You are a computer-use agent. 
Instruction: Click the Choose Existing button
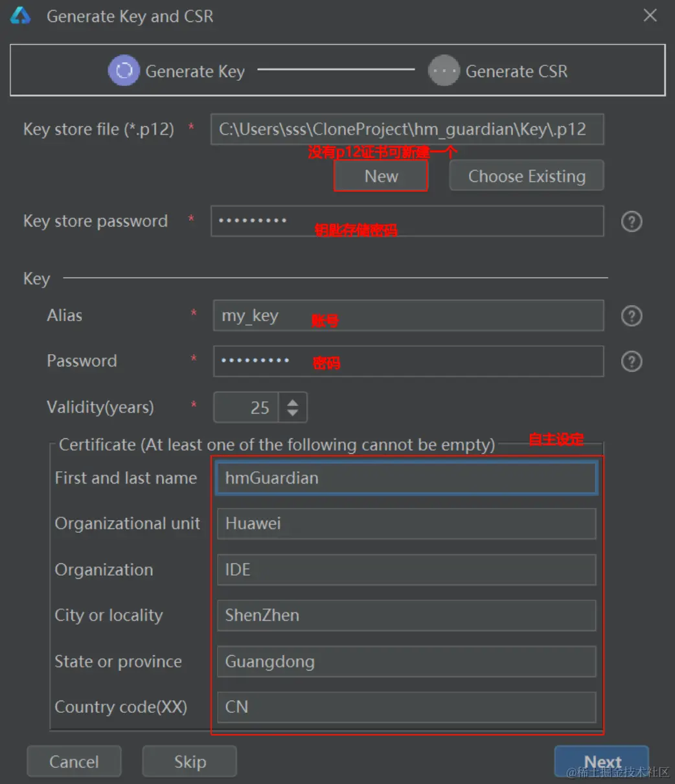point(526,176)
